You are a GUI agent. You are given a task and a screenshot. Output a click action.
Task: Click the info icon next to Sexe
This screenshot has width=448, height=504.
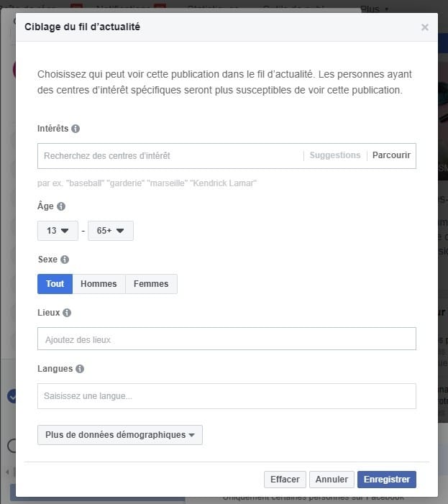65,260
